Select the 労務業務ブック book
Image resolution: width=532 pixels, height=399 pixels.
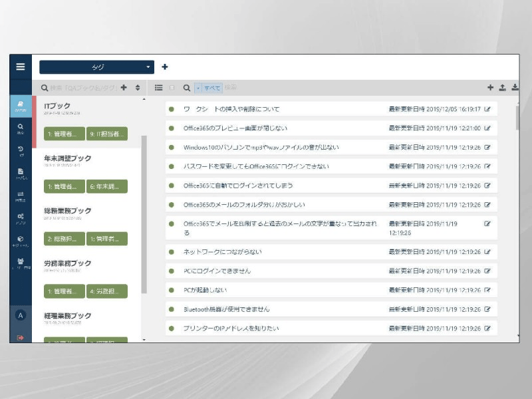(x=68, y=263)
